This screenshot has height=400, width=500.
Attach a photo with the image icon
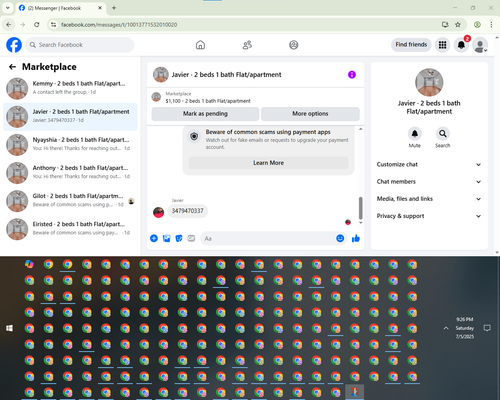point(166,238)
